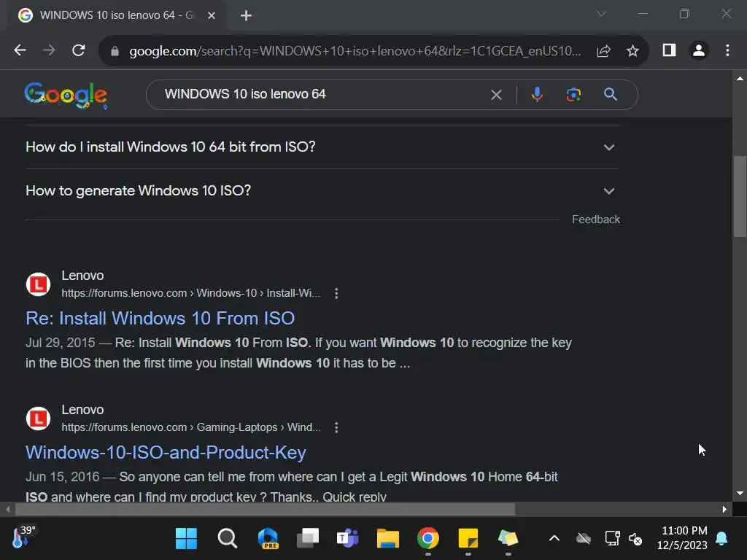The image size is (747, 560).
Task: Click the scroll right arrow
Action: point(724,509)
